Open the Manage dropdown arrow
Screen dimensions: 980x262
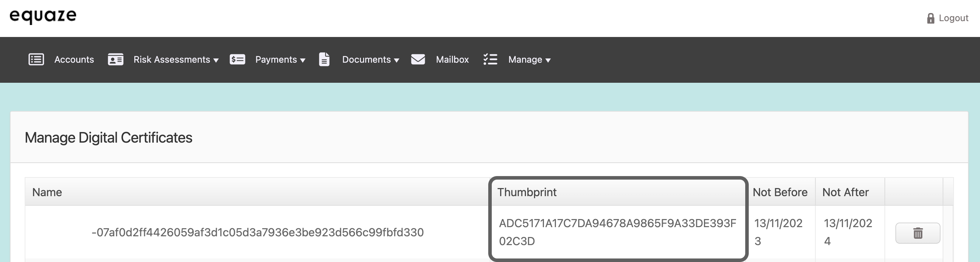pyautogui.click(x=548, y=60)
